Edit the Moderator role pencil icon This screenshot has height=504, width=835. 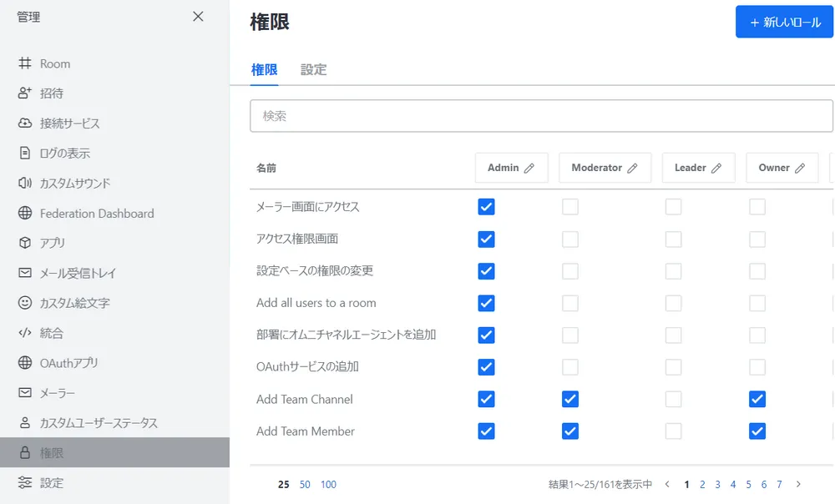pyautogui.click(x=632, y=169)
